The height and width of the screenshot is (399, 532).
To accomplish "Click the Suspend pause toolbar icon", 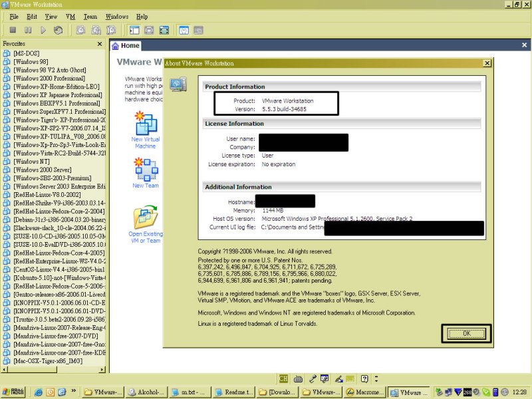I will pyautogui.click(x=28, y=30).
